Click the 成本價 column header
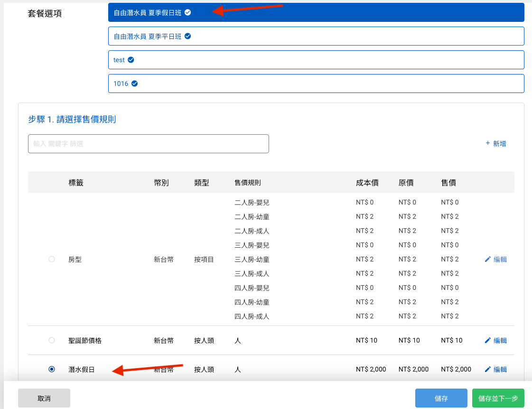532x409 pixels. coord(367,183)
